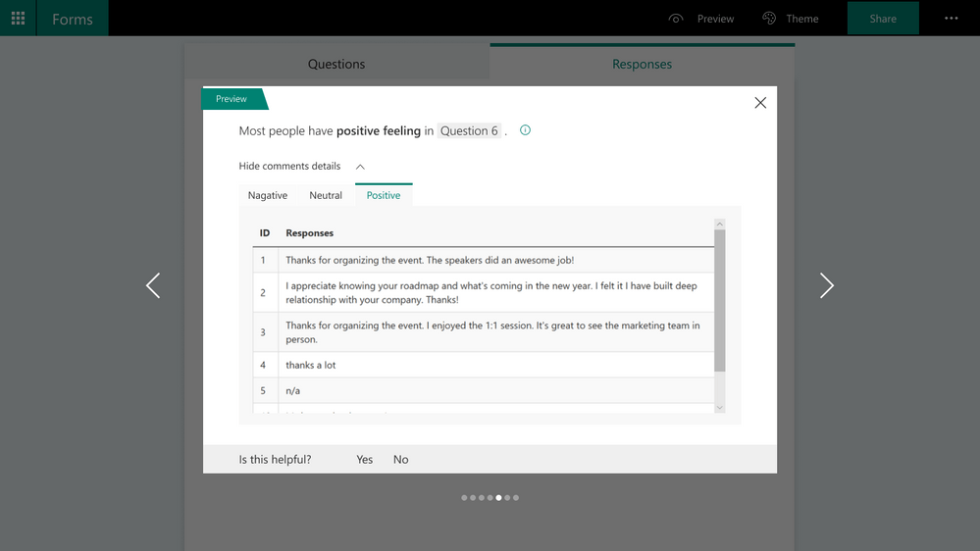Image resolution: width=980 pixels, height=551 pixels.
Task: Open the Theme palette icon
Action: [769, 18]
